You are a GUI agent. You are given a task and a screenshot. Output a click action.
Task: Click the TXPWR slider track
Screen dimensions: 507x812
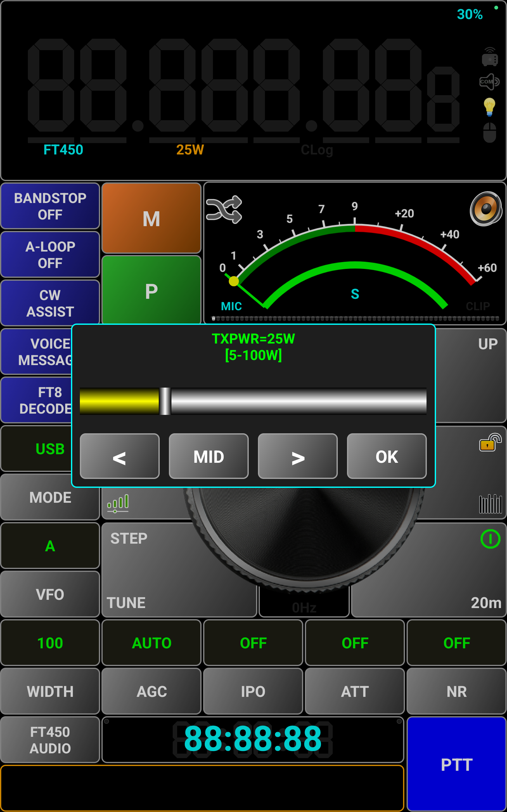pos(298,401)
